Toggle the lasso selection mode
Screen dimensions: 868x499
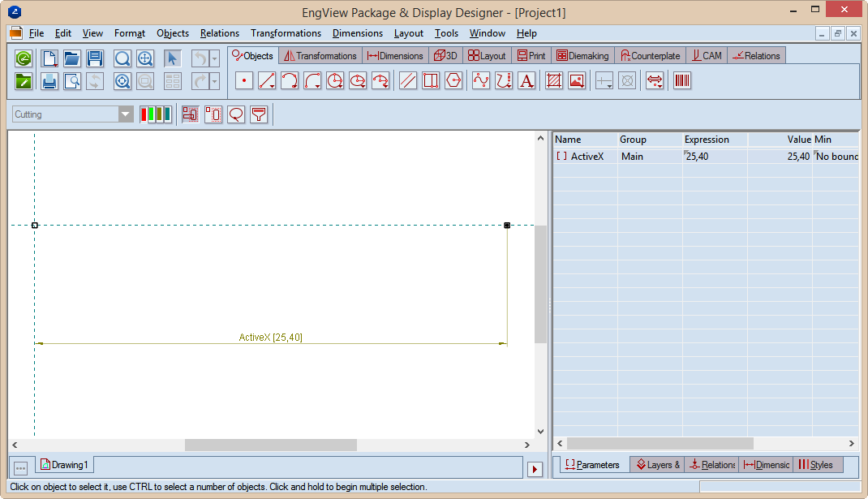[x=236, y=114]
